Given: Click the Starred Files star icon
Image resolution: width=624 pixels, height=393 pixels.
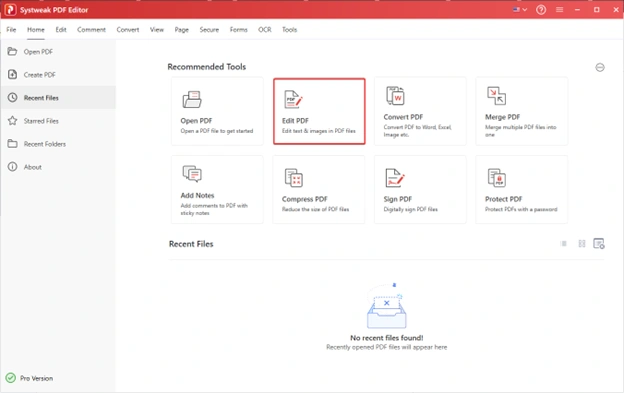Looking at the screenshot, I should (x=12, y=121).
